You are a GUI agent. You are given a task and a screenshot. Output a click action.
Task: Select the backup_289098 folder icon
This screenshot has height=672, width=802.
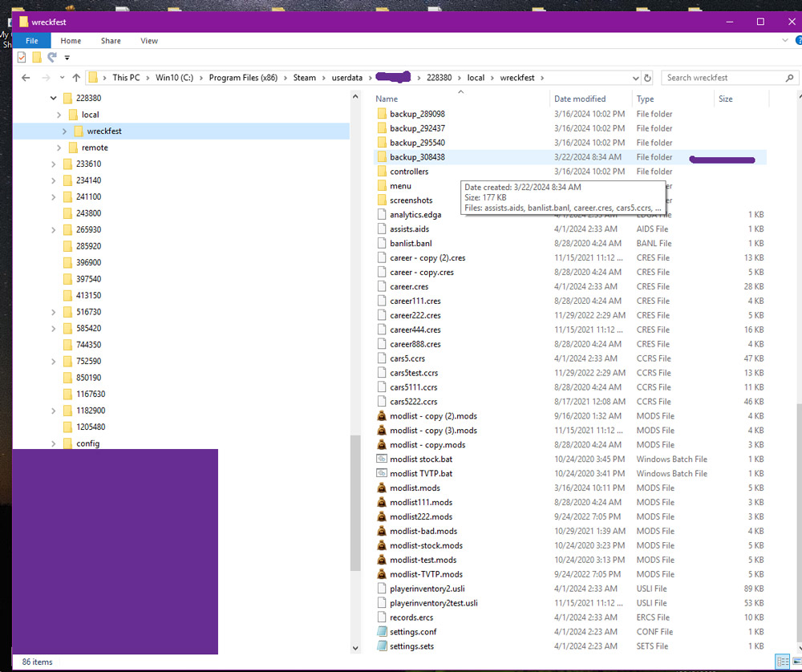(x=382, y=114)
